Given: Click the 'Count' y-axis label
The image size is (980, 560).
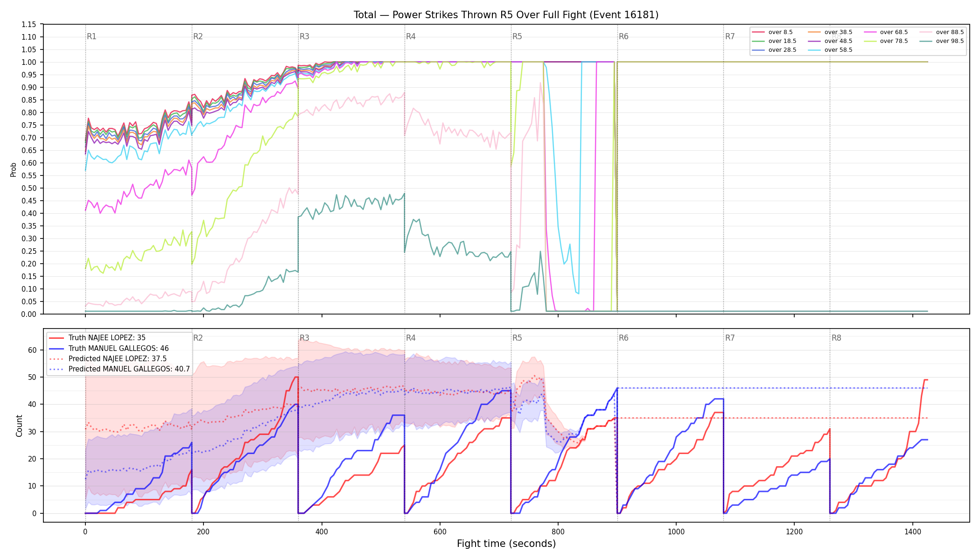Looking at the screenshot, I should click(19, 426).
